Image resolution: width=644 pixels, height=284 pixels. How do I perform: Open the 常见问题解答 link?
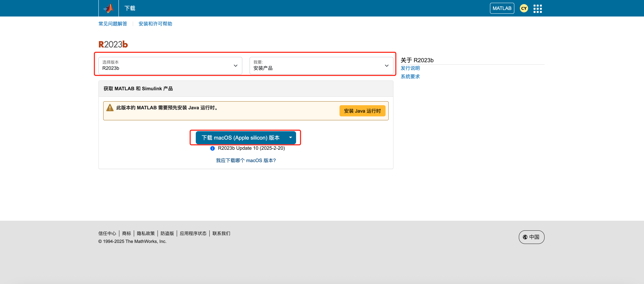(113, 24)
